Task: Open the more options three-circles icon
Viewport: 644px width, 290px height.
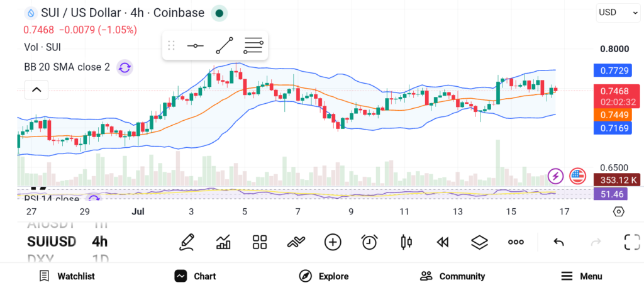Action: pos(516,242)
